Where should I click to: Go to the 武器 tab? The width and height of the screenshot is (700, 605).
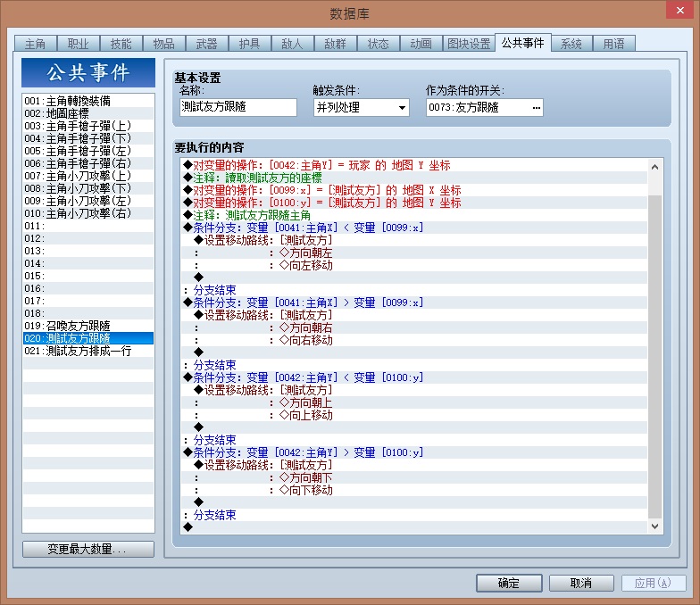tap(207, 44)
